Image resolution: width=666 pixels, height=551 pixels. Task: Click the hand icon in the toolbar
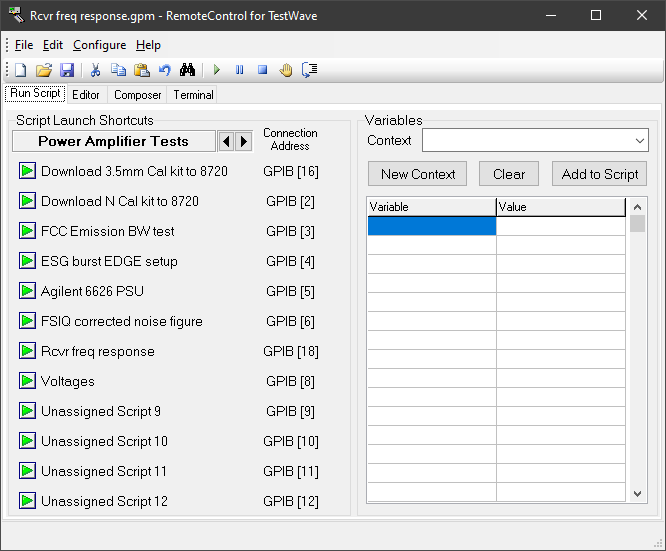tap(286, 70)
